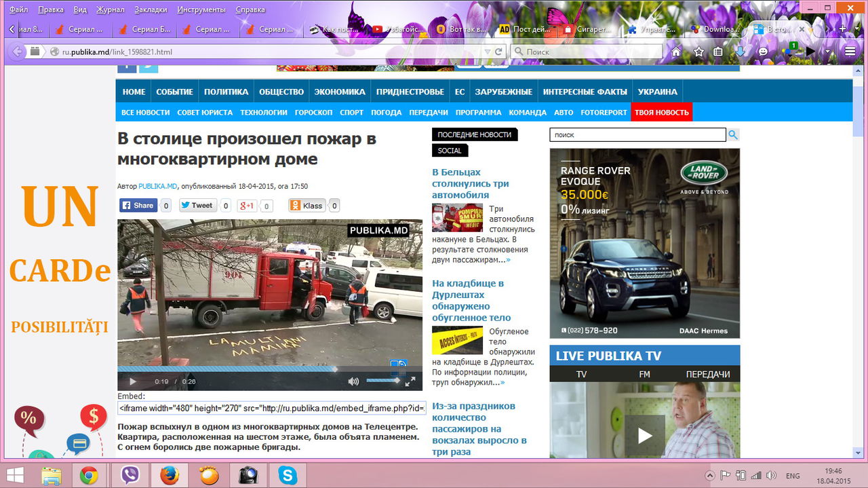The image size is (868, 488).
Task: Open the article about the Дурлешты cemetery body
Action: point(471,301)
